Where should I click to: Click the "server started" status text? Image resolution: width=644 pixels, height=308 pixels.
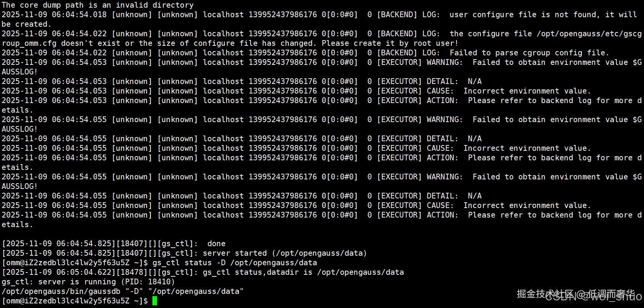pos(235,253)
